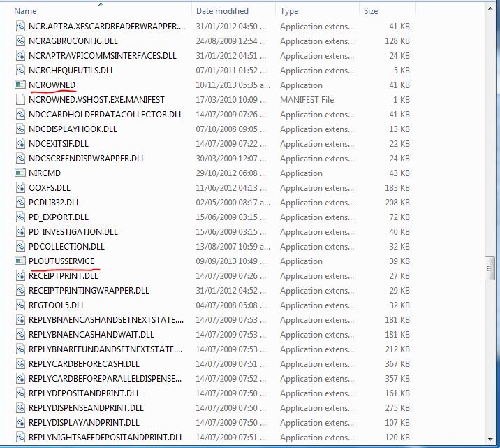The image size is (500, 448).
Task: Select the NCRAPTRAVPICOMMSINTERFACES.DLL file name
Action: pyautogui.click(x=103, y=55)
